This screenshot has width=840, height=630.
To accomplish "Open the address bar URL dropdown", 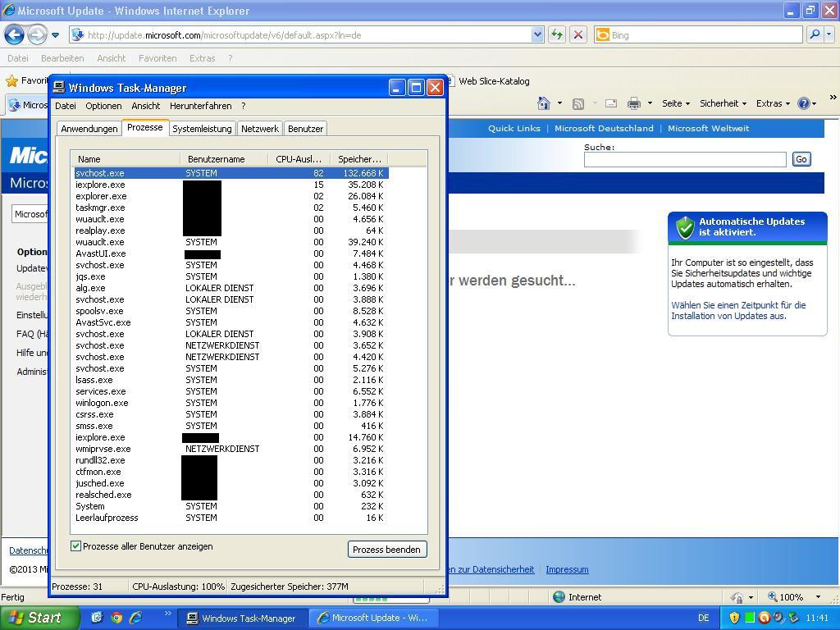I will click(x=537, y=34).
